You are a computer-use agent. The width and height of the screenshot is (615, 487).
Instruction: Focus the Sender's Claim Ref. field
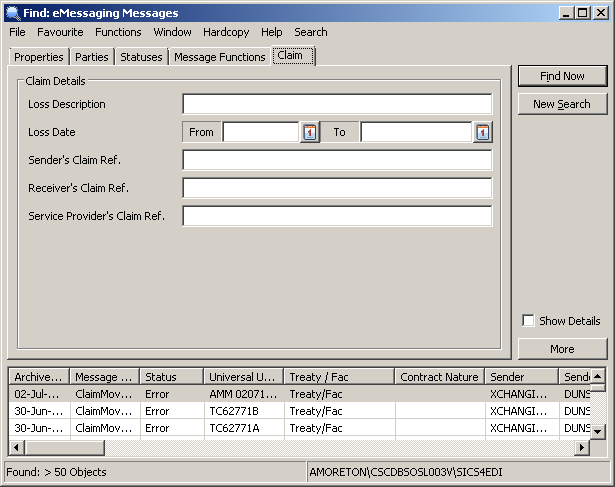[x=337, y=160]
